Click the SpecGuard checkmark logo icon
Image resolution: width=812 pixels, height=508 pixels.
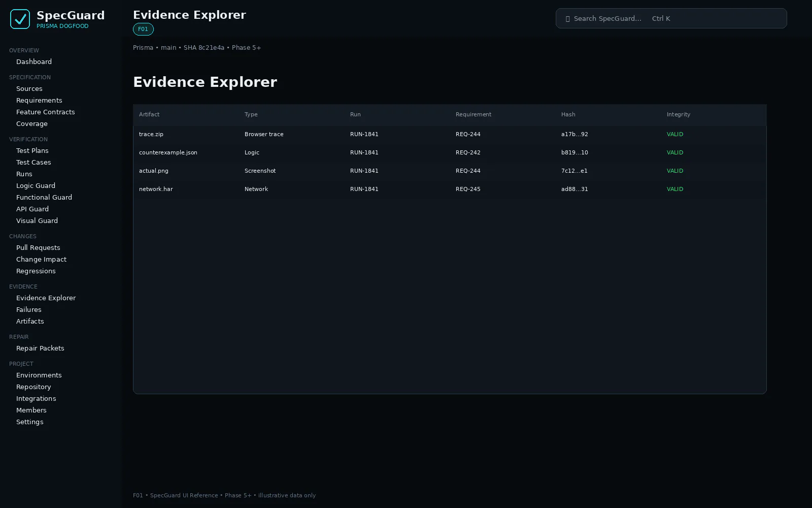(x=20, y=19)
